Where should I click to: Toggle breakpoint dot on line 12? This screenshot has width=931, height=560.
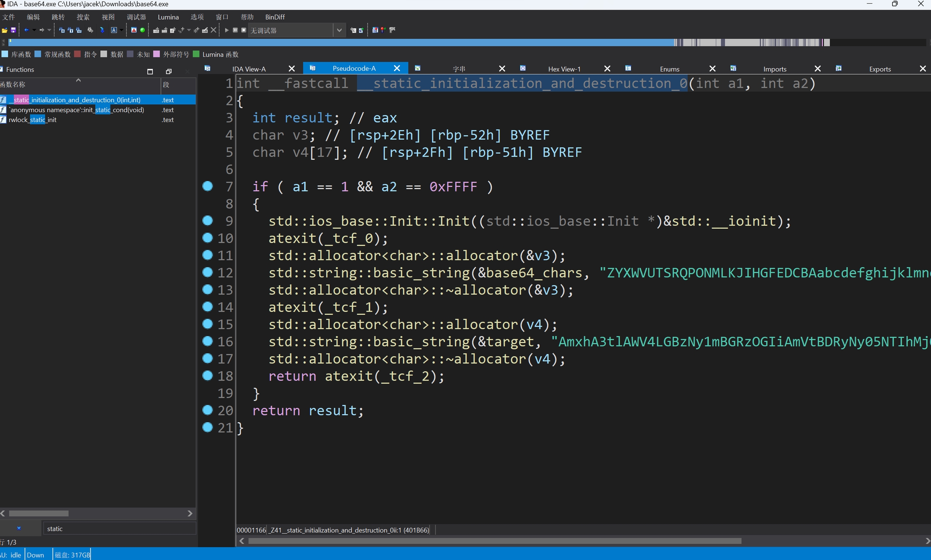pos(208,272)
